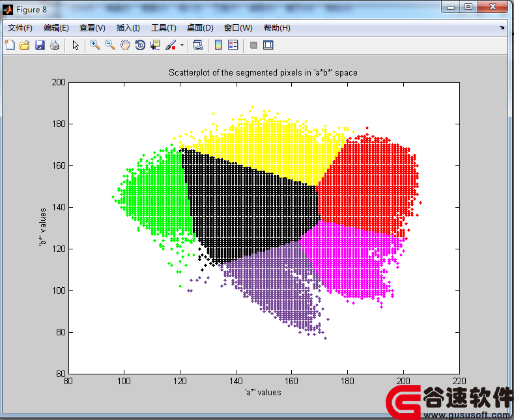Insert a colorbar using the toolbar icon
This screenshot has width=514, height=420.
(x=218, y=45)
